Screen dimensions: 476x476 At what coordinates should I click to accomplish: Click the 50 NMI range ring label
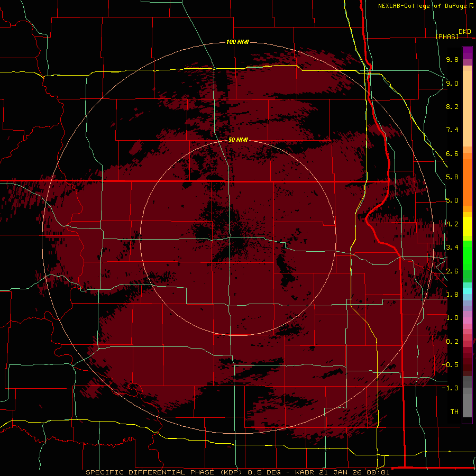point(238,140)
